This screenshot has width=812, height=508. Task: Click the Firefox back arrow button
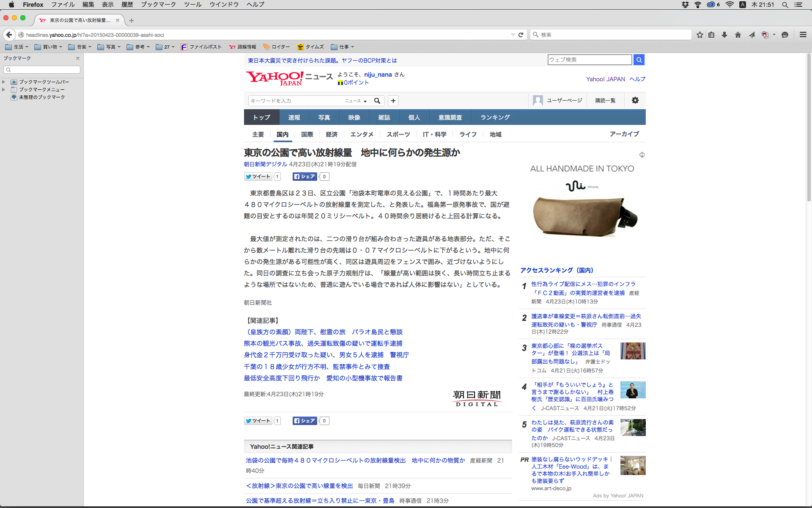pyautogui.click(x=9, y=35)
